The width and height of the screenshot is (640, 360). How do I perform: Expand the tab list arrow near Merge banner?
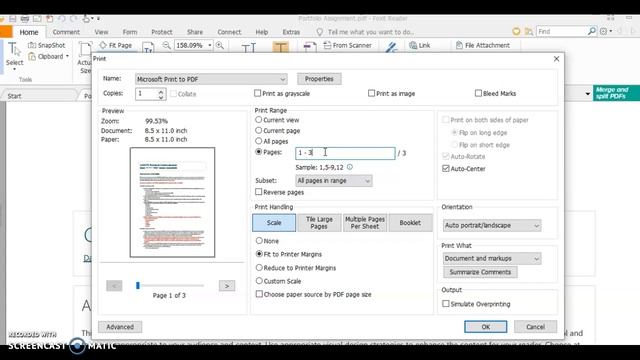point(587,94)
